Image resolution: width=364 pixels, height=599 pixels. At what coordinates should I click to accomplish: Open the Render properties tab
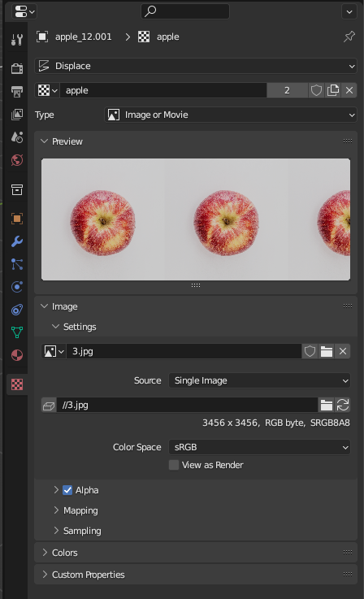17,68
